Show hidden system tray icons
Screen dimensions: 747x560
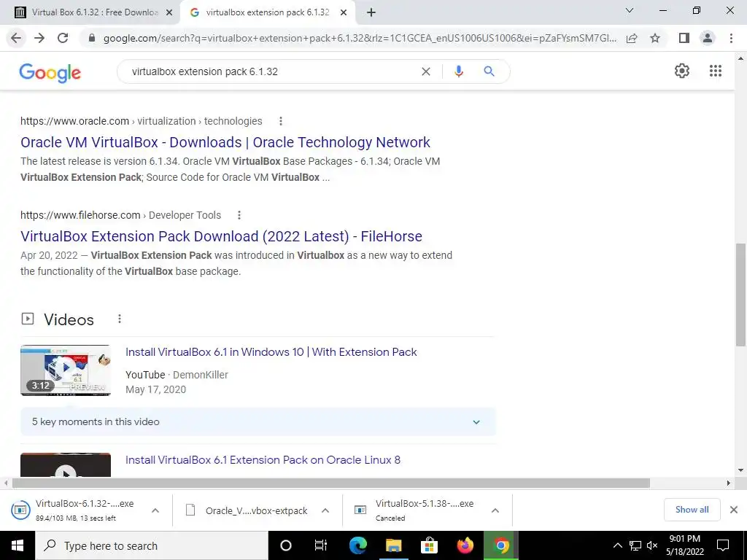pyautogui.click(x=617, y=545)
